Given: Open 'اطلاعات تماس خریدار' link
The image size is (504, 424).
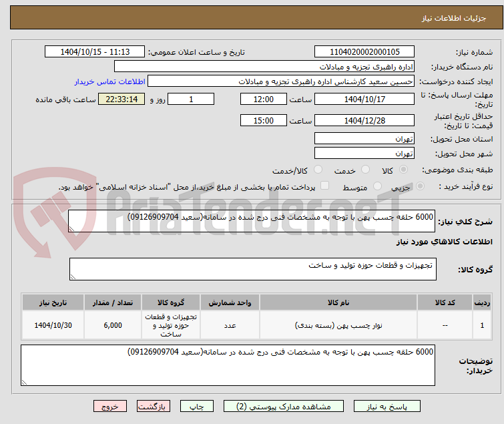Looking at the screenshot, I should pyautogui.click(x=110, y=81).
